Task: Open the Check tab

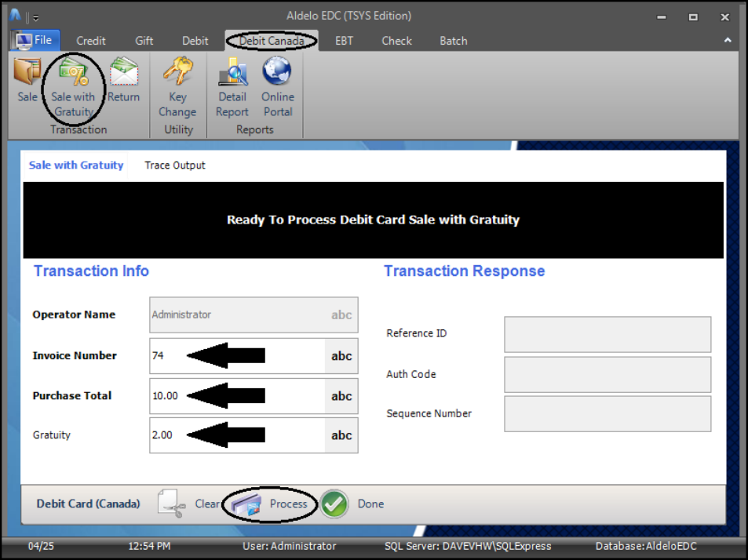Action: click(396, 41)
